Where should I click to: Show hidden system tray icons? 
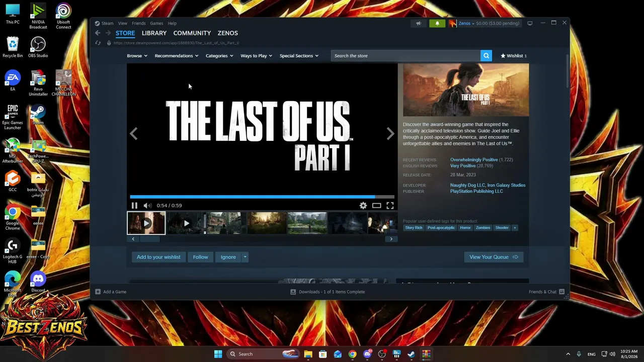[x=568, y=354]
